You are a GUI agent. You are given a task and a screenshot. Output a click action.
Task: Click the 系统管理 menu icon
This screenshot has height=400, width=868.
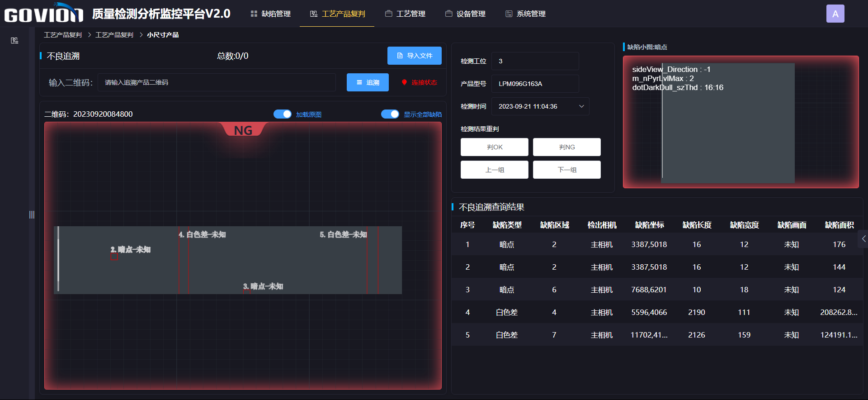coord(509,14)
